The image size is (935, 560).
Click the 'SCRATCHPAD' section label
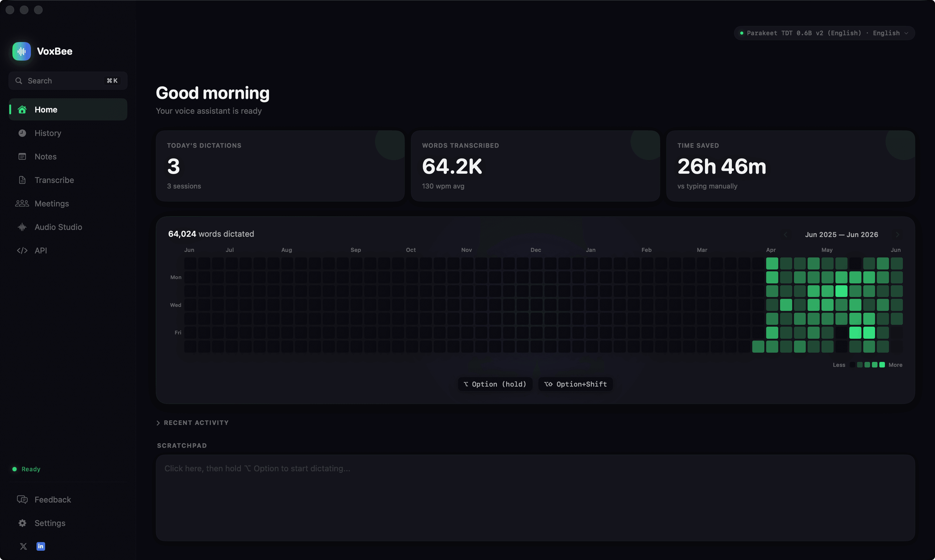(x=182, y=445)
